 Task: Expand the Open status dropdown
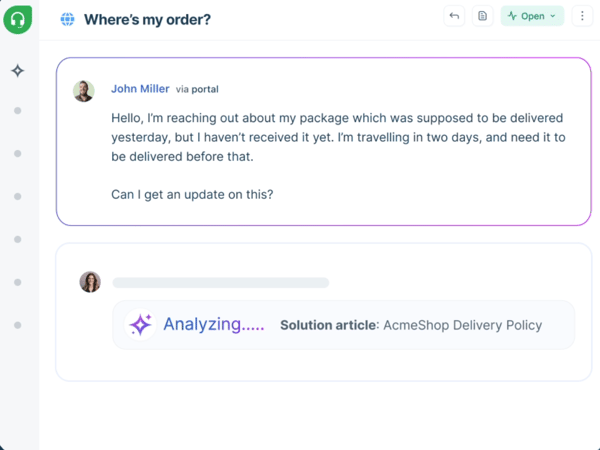point(553,16)
